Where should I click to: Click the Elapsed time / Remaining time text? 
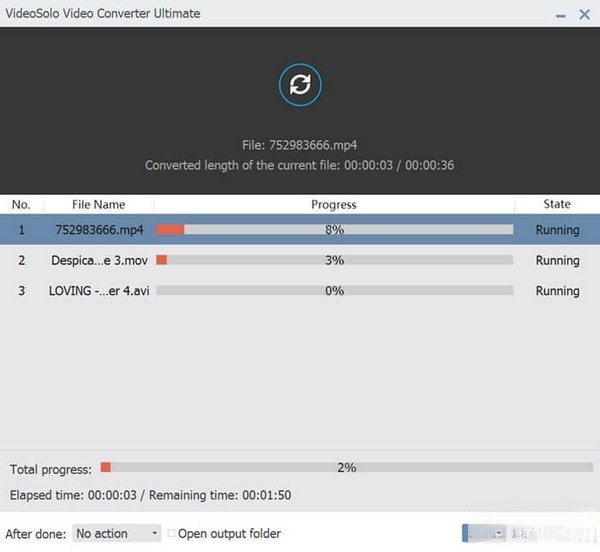(150, 495)
